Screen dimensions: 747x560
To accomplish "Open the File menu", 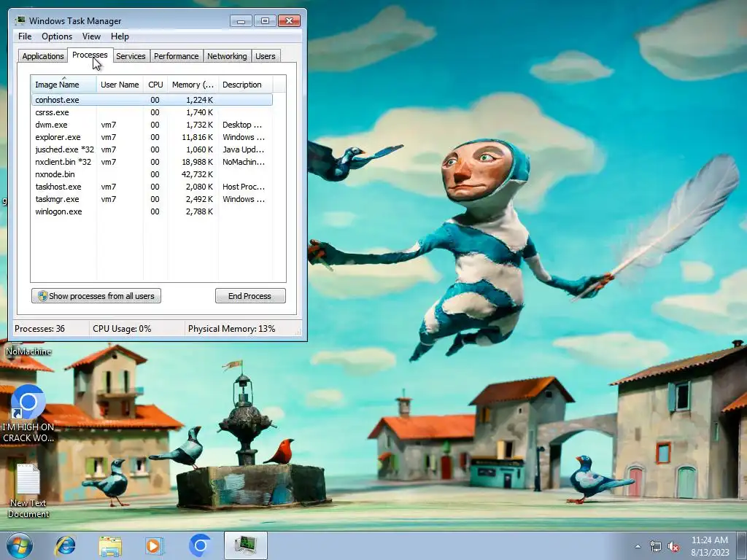I will coord(25,36).
